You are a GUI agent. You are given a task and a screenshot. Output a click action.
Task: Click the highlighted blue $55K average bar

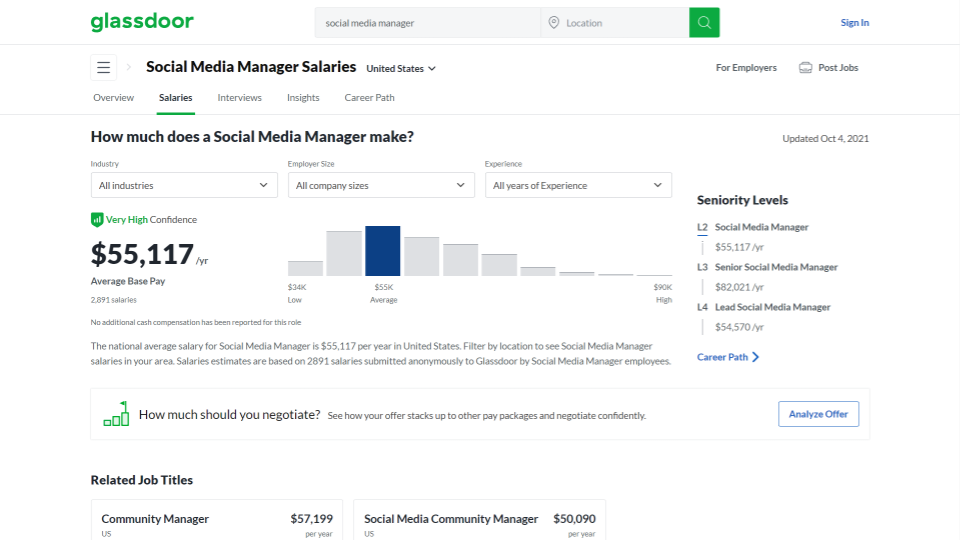pyautogui.click(x=383, y=251)
